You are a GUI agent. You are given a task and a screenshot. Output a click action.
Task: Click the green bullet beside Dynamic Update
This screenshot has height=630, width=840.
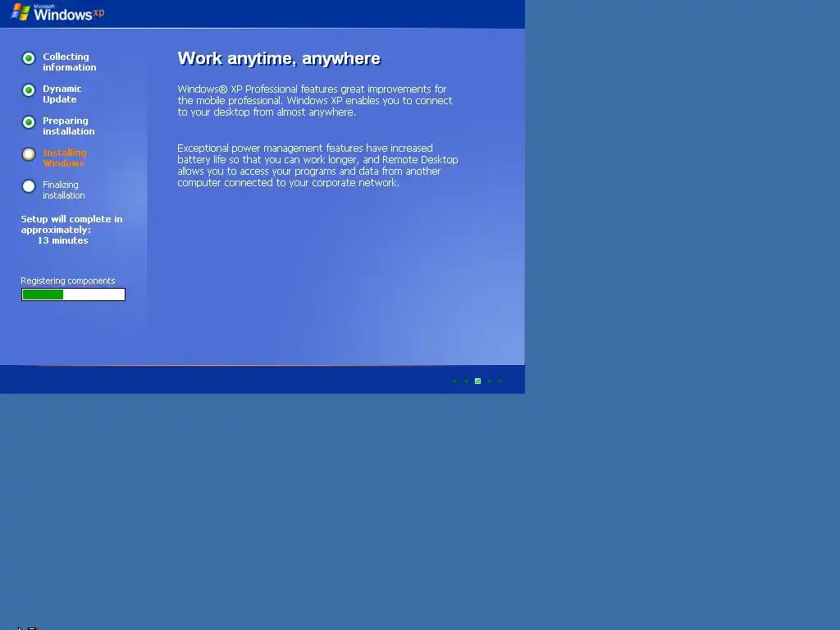coord(29,90)
